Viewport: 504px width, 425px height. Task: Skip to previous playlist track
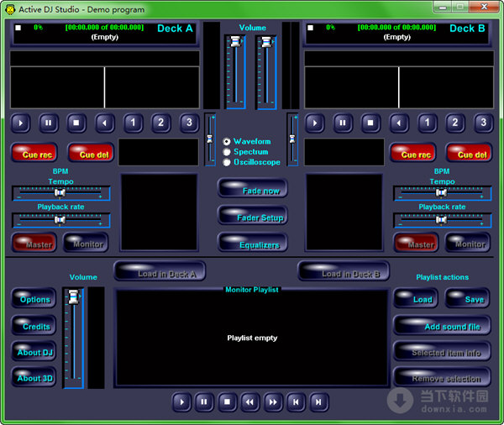pos(296,402)
